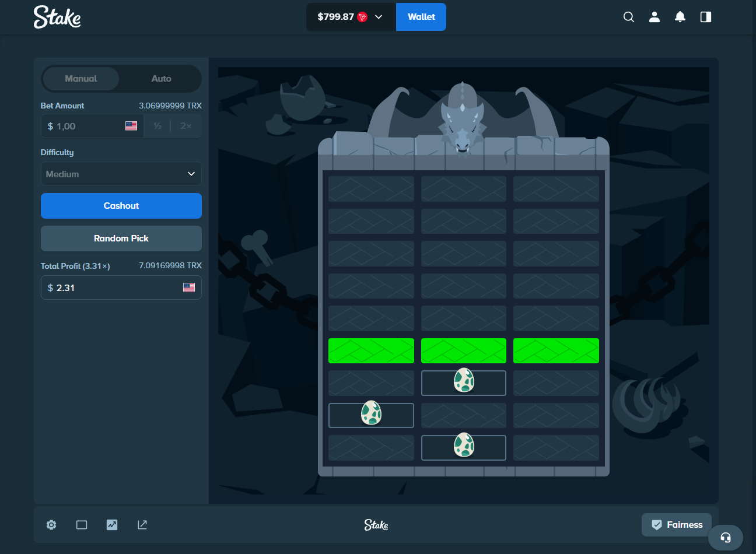Halve the bet with ½ button
756x554 pixels.
[157, 126]
